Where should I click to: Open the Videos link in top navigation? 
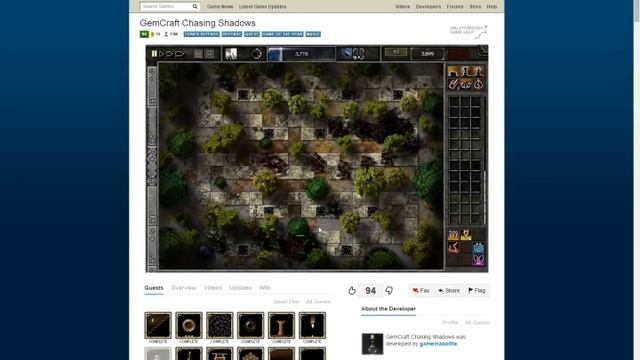pos(402,7)
